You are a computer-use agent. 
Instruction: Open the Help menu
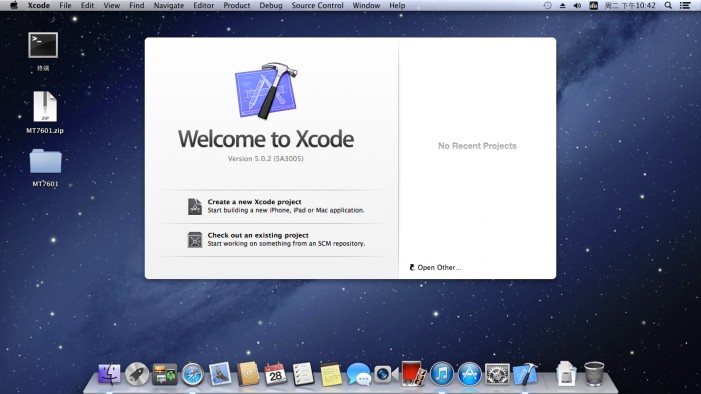397,5
